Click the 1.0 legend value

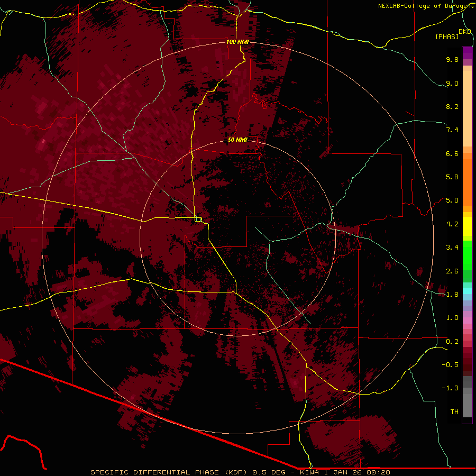(452, 318)
